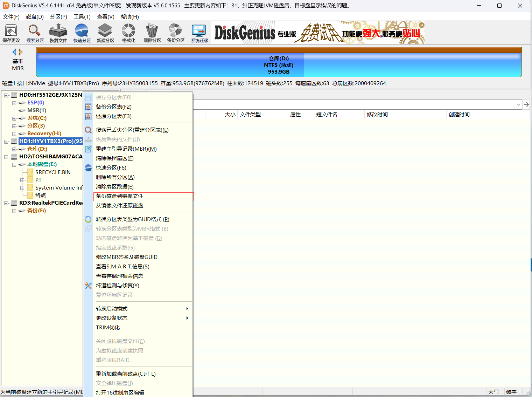532x397 pixels.
Task: Select the 删除分区 trash icon
Action: [152, 33]
